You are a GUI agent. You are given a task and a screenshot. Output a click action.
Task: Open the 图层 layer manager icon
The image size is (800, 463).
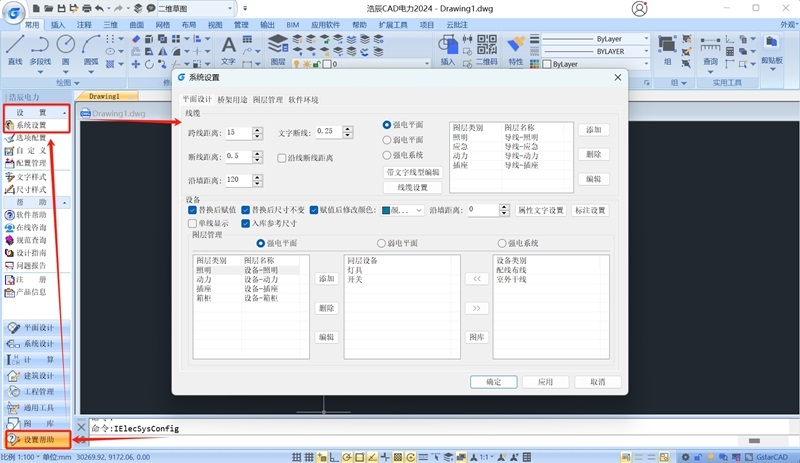coord(278,50)
